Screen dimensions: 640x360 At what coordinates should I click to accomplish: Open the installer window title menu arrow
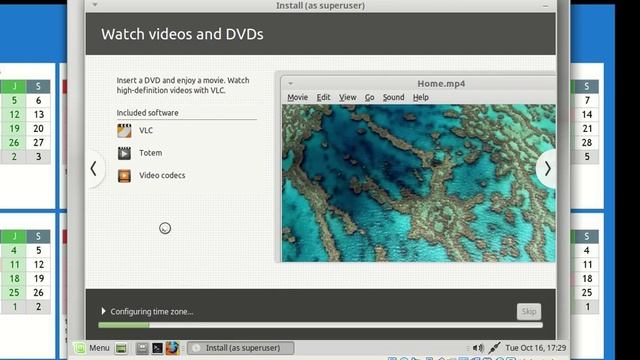(95, 5)
